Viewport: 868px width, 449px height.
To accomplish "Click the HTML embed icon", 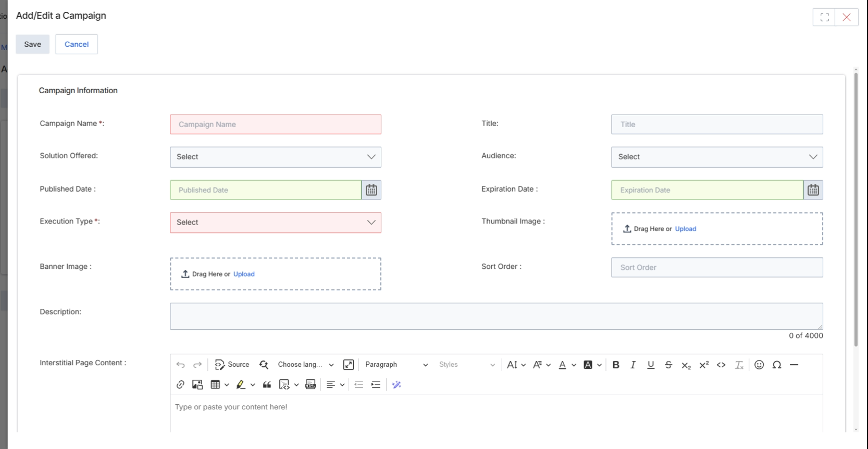I will (x=311, y=384).
